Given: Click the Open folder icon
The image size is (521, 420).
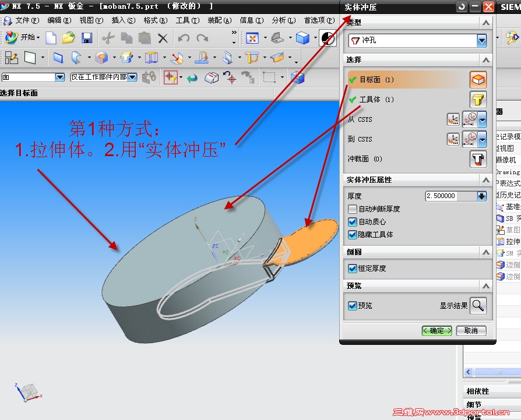Looking at the screenshot, I should [x=68, y=38].
